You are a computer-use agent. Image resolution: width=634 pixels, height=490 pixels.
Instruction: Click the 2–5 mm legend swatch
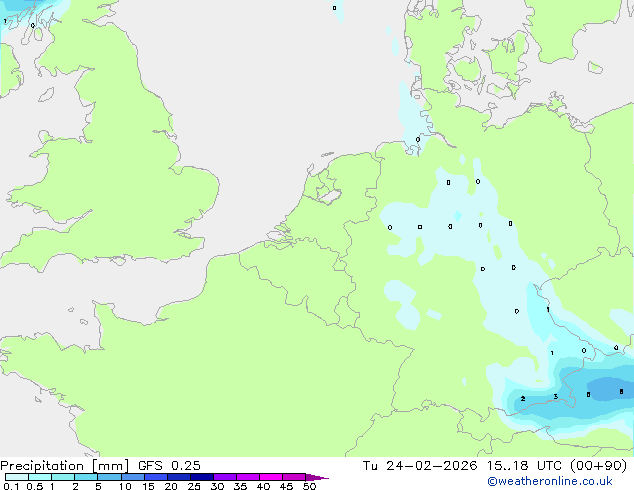pos(86,477)
